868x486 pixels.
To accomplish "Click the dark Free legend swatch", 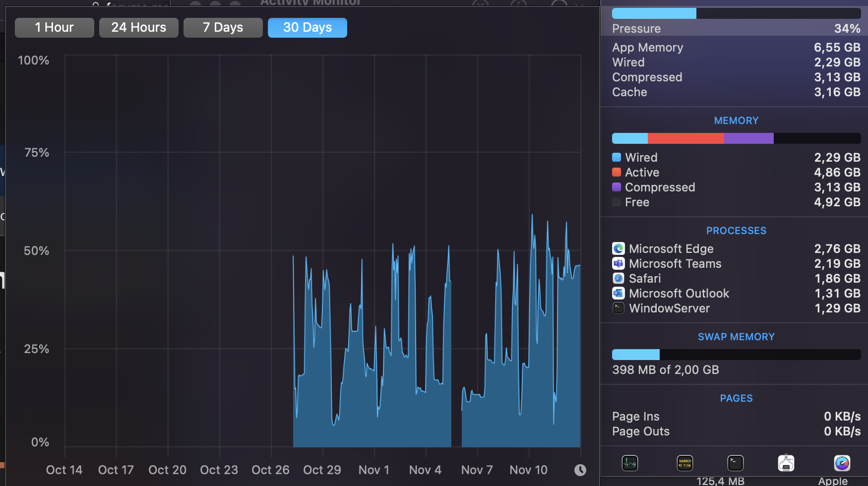I will click(617, 202).
